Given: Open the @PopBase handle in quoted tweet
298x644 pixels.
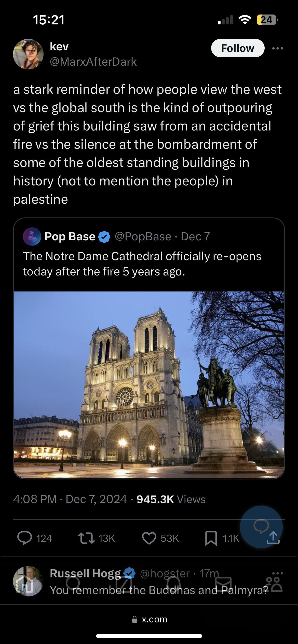Looking at the screenshot, I should click(x=143, y=237).
